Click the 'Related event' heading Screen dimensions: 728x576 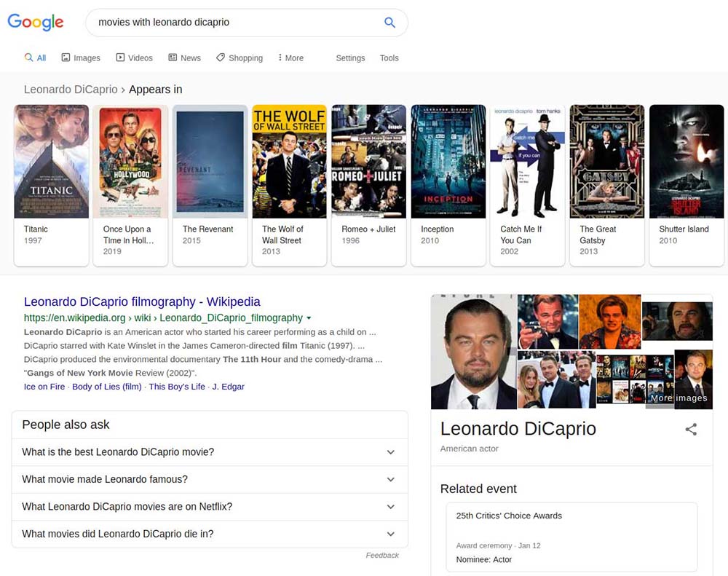coord(478,489)
